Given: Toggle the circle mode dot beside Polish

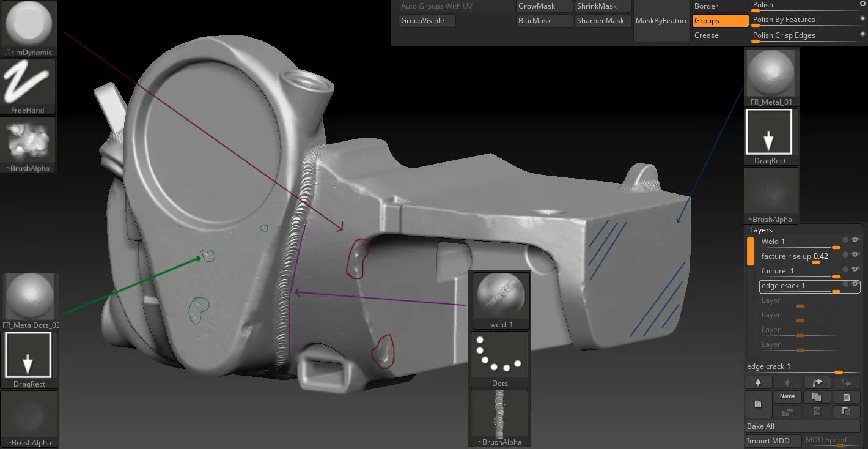Looking at the screenshot, I should pos(862,4).
